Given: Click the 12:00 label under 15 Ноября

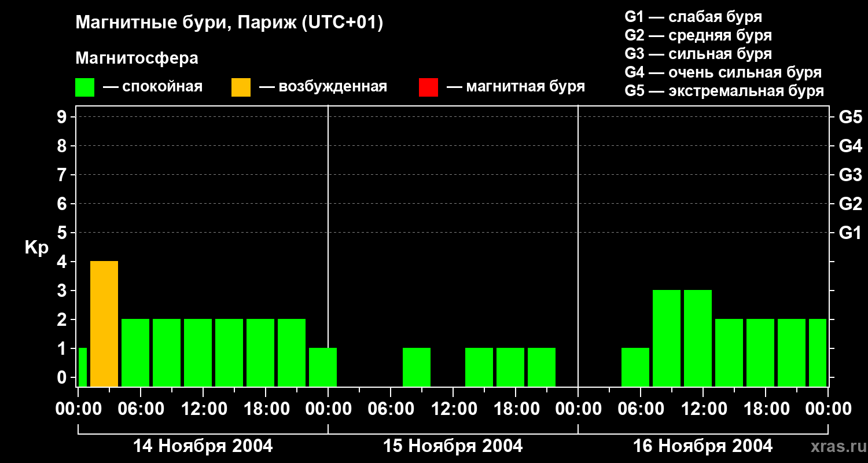Looking at the screenshot, I should coord(453,409).
